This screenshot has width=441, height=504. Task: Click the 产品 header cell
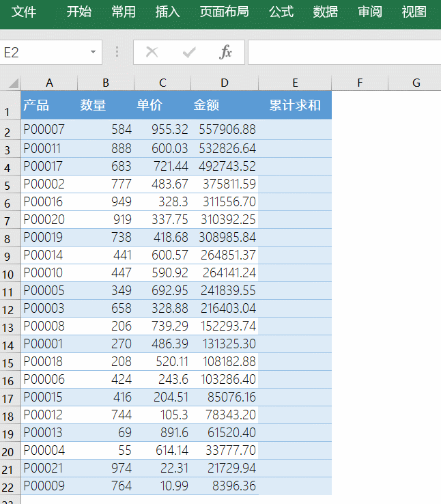pyautogui.click(x=49, y=105)
